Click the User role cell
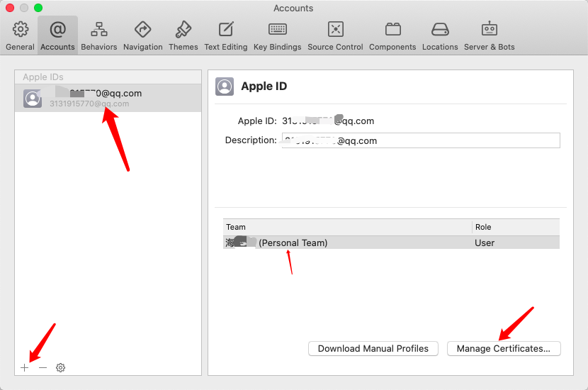Screen dimensions: 588x390 [x=485, y=243]
